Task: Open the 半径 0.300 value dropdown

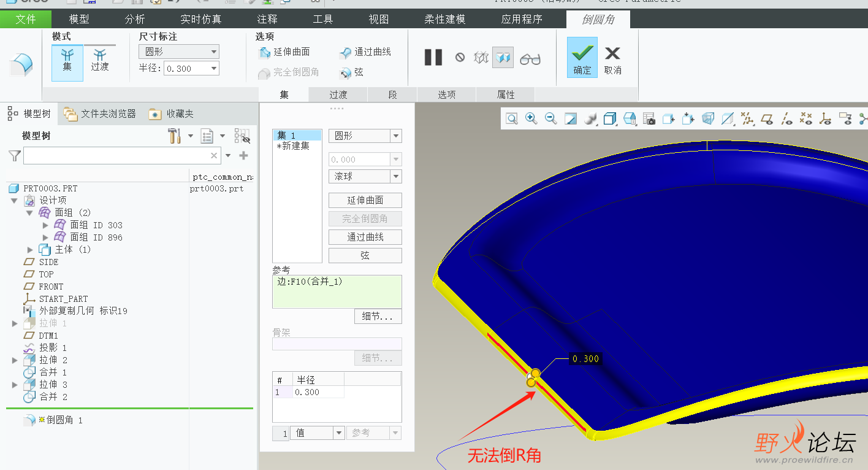Action: 214,69
